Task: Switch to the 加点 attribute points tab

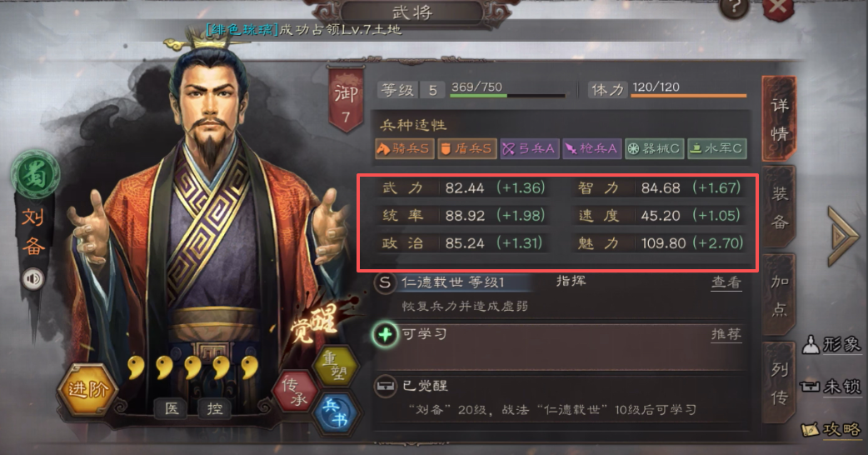Action: point(779,294)
